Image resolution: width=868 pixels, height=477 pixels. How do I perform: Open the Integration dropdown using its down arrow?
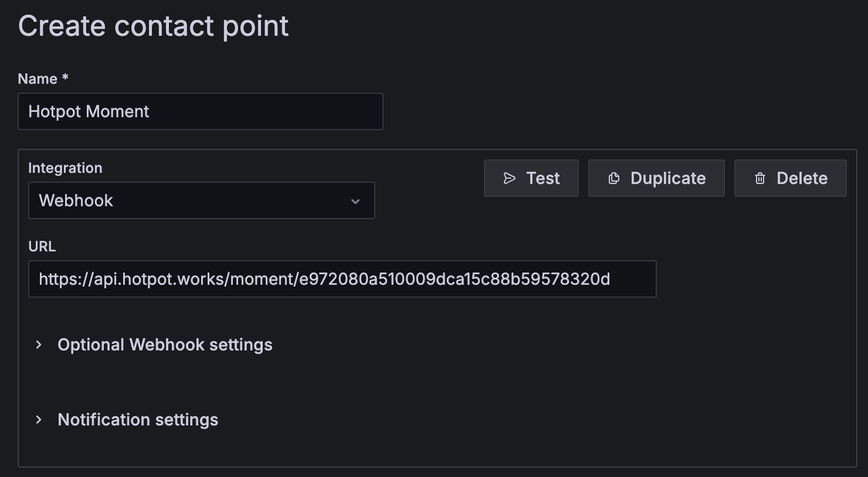(355, 201)
